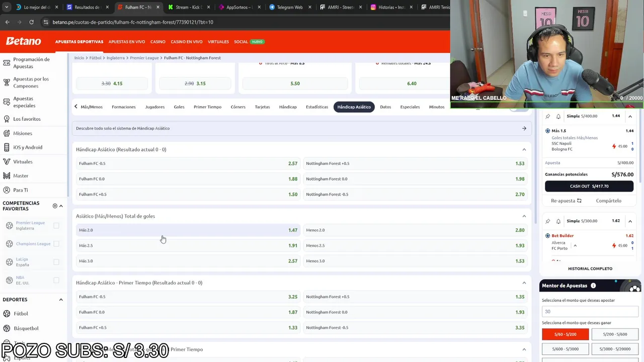Image resolution: width=644 pixels, height=362 pixels.
Task: Open Chrome tab list dropdown
Action: (6, 7)
